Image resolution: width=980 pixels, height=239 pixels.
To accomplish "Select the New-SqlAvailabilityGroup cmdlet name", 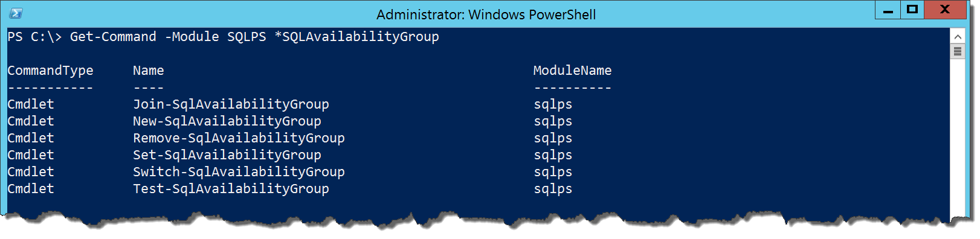I will (227, 121).
